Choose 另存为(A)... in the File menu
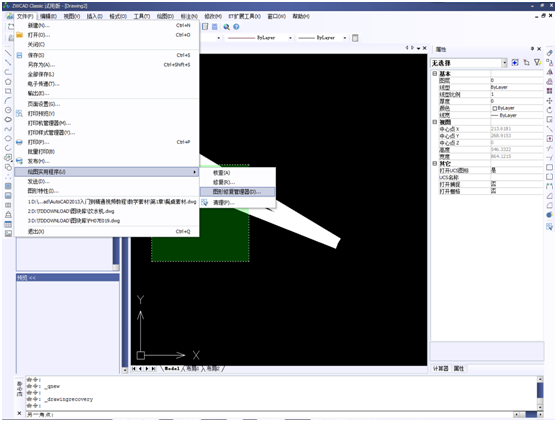557x422 pixels. point(42,65)
